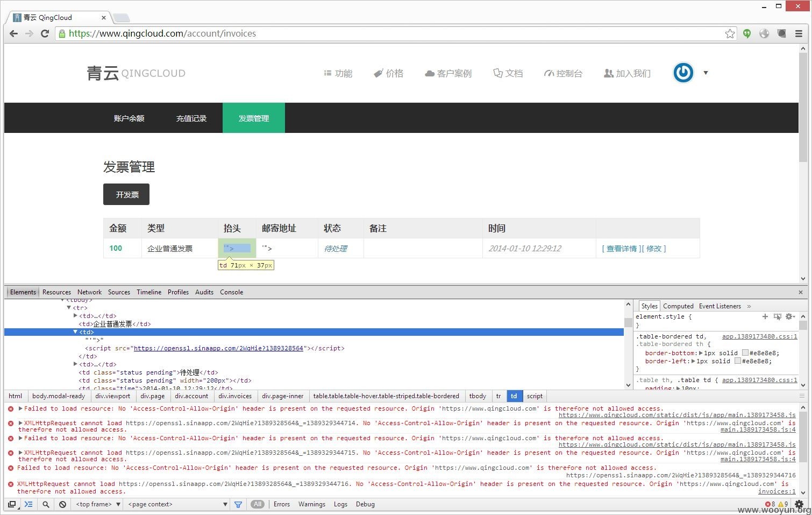Click the browser back arrow
This screenshot has height=515, width=812.
click(14, 33)
